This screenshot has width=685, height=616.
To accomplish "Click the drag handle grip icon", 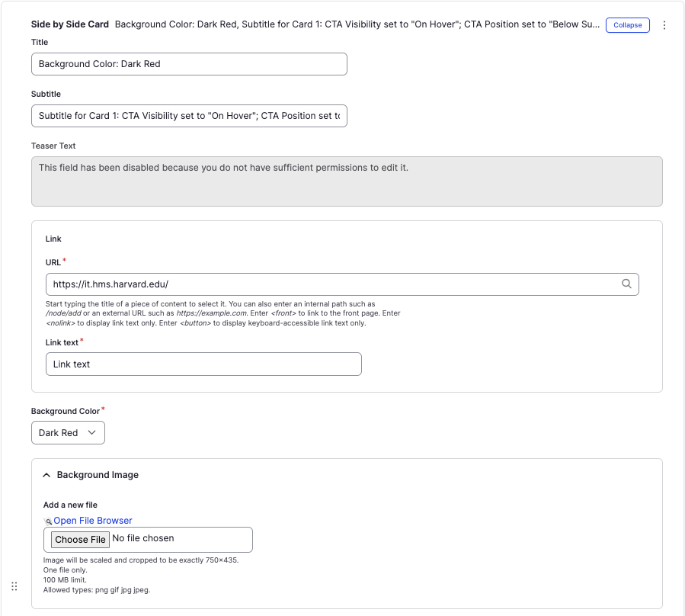I will 14,586.
